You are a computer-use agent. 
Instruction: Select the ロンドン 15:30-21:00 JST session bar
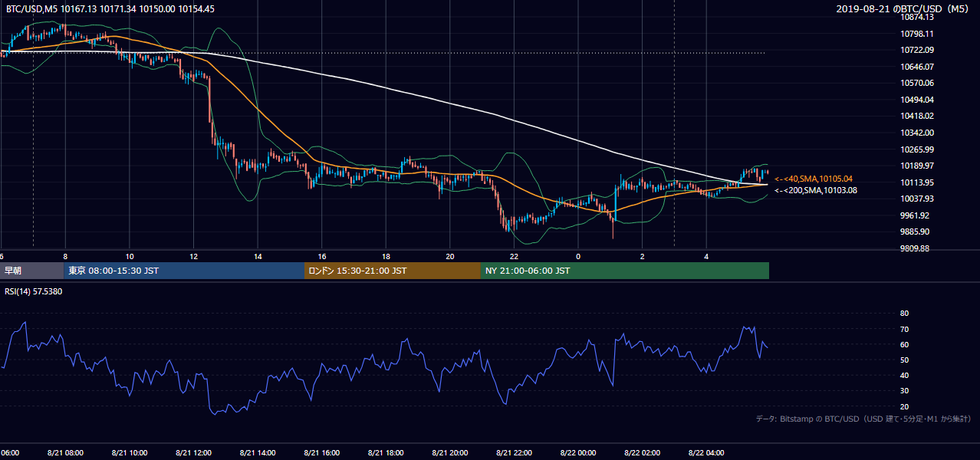click(x=393, y=271)
